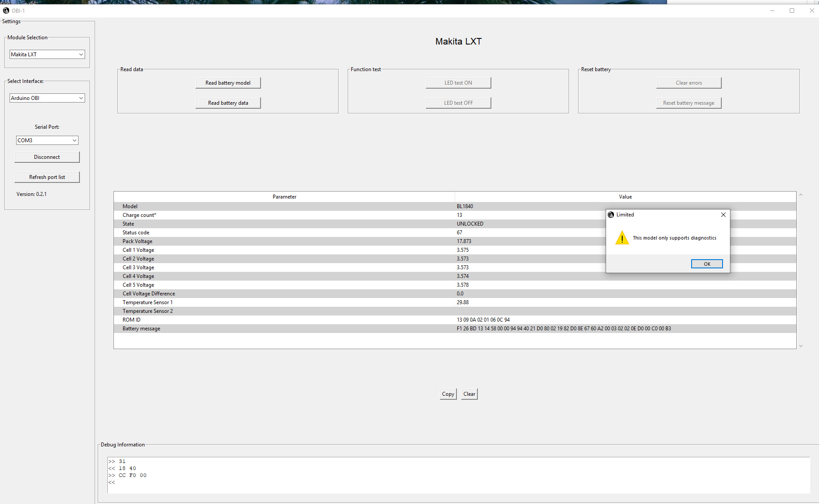Select the Pack Voltage row

click(x=284, y=241)
